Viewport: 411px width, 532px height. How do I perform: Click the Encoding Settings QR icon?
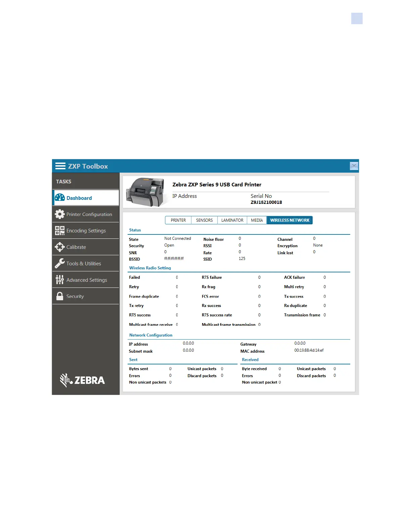click(x=60, y=230)
